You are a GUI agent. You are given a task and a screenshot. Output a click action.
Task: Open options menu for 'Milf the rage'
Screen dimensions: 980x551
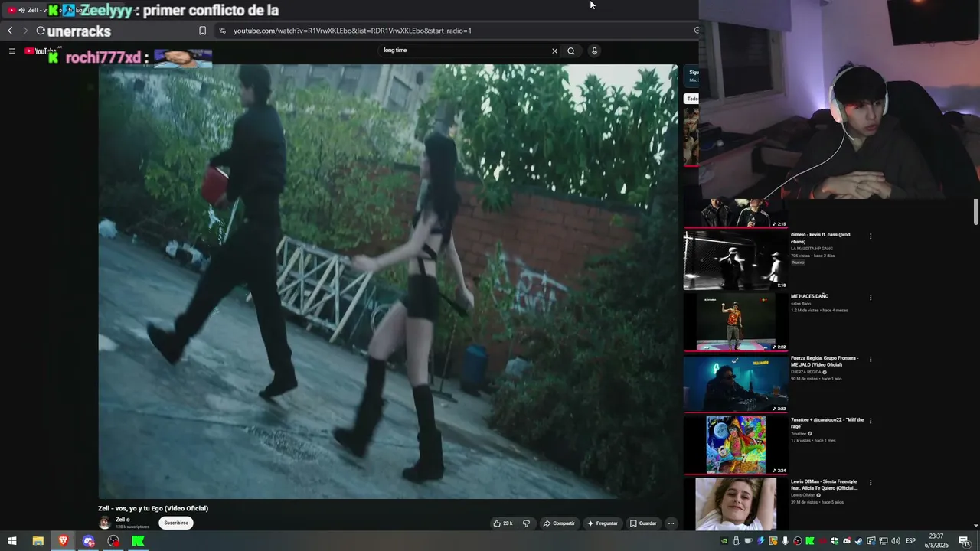[x=871, y=422]
